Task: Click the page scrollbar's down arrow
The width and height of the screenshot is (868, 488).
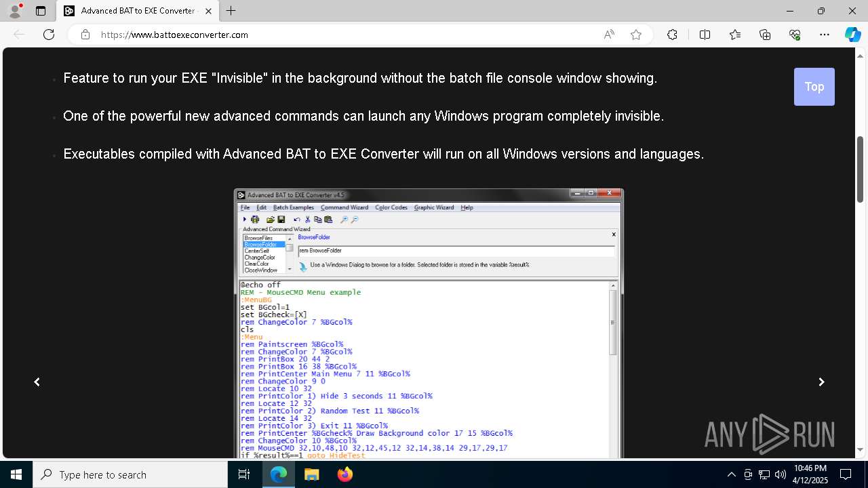Action: pyautogui.click(x=861, y=449)
